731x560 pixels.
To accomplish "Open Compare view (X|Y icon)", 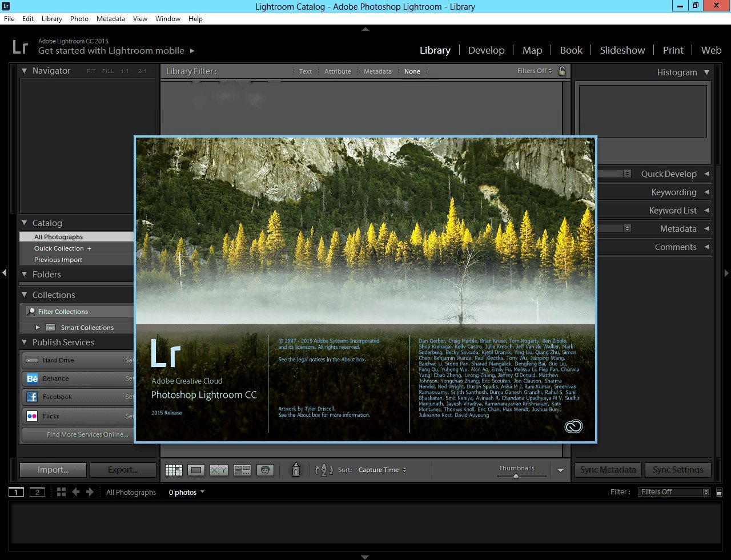I will click(x=219, y=470).
